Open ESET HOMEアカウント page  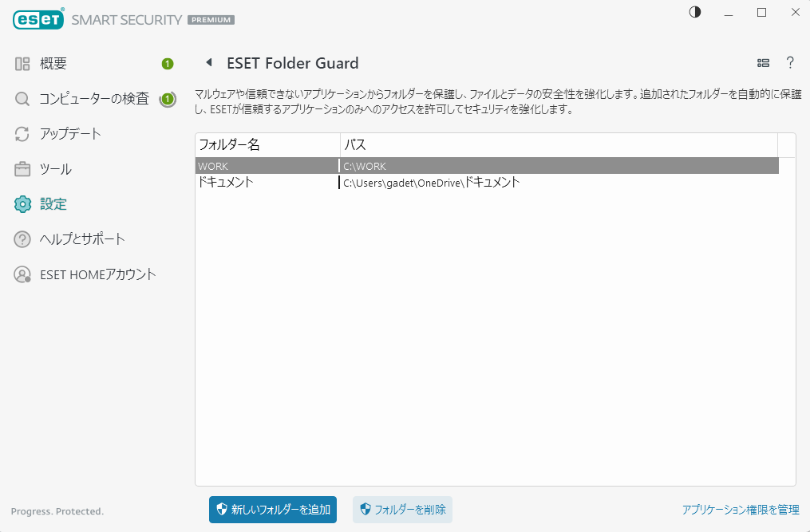pos(97,274)
